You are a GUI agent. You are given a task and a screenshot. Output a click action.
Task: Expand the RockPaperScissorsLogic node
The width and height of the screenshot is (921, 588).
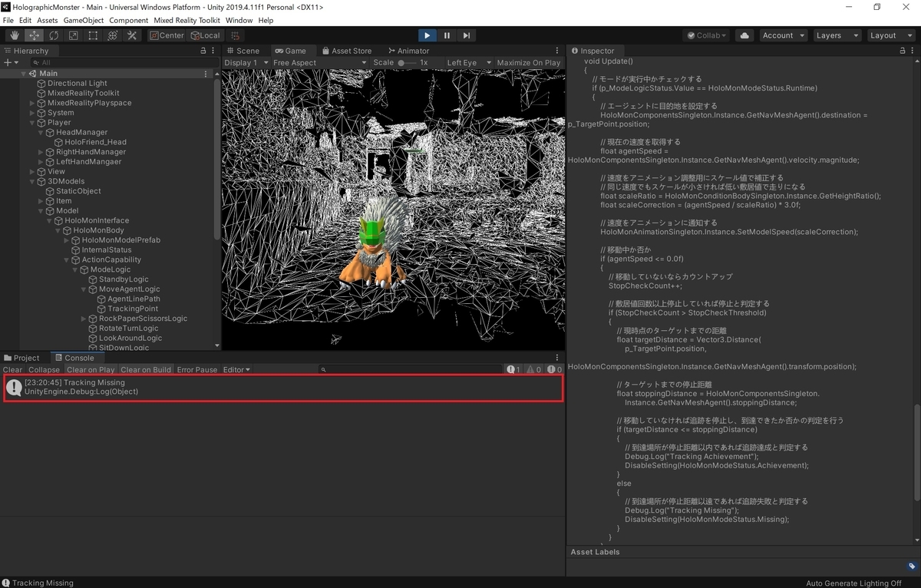coord(84,319)
